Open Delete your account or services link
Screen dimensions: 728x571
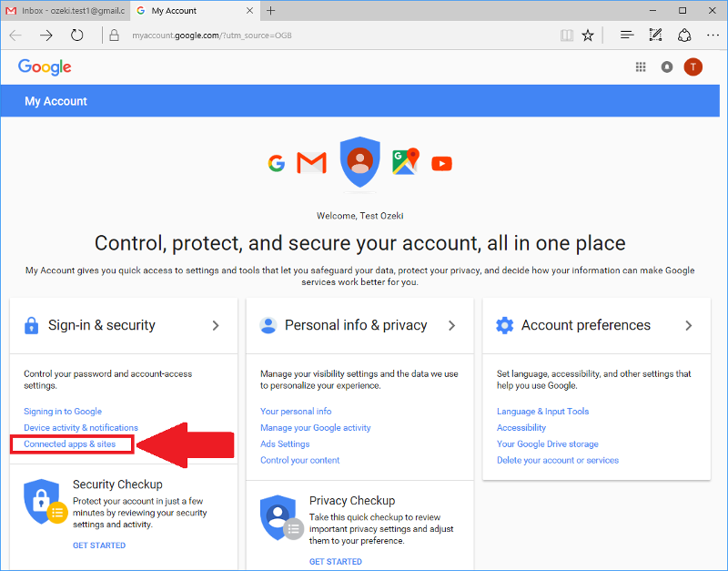tap(558, 461)
